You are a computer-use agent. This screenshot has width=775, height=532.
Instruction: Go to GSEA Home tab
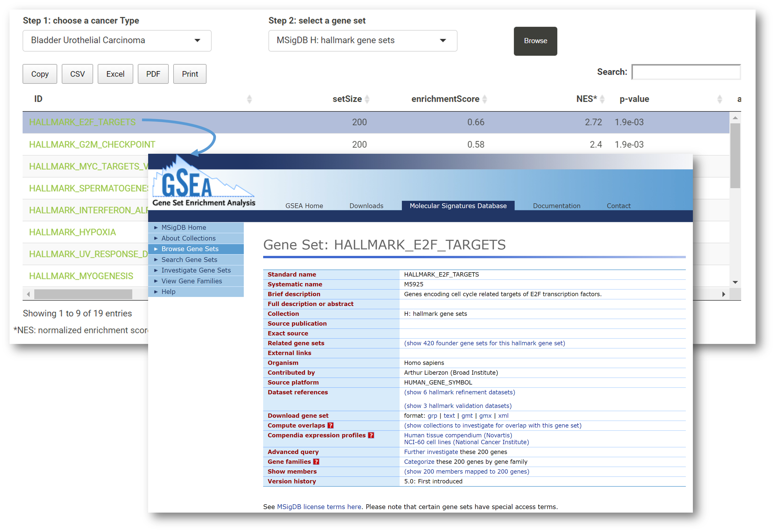click(x=304, y=206)
